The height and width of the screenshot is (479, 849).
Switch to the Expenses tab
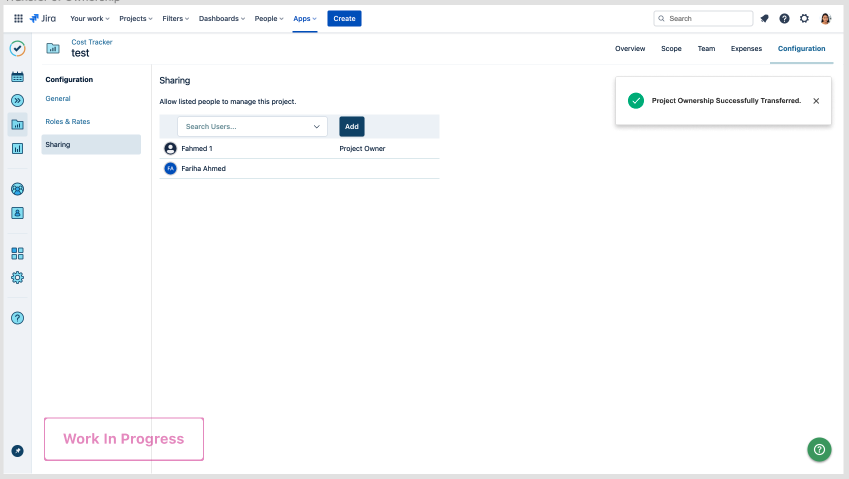pos(746,48)
